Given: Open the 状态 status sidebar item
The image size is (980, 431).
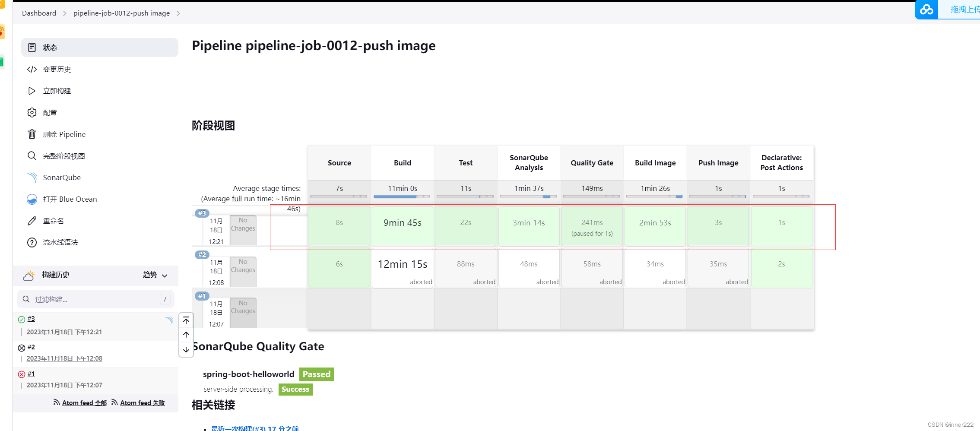Looking at the screenshot, I should [100, 48].
